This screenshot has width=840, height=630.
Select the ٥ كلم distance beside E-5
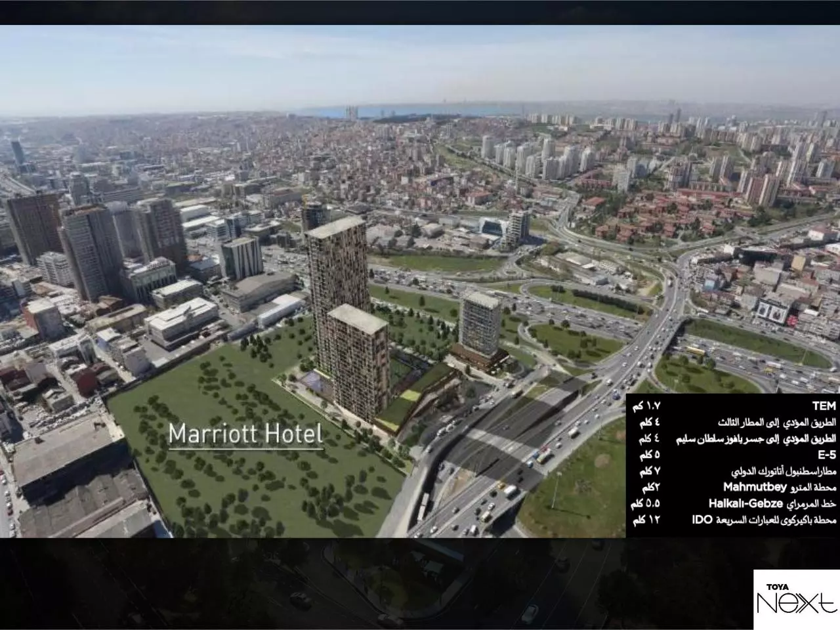pos(649,455)
